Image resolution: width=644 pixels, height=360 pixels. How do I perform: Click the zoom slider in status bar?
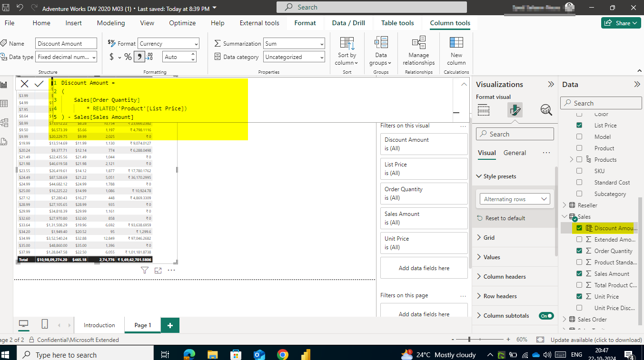tap(480, 340)
